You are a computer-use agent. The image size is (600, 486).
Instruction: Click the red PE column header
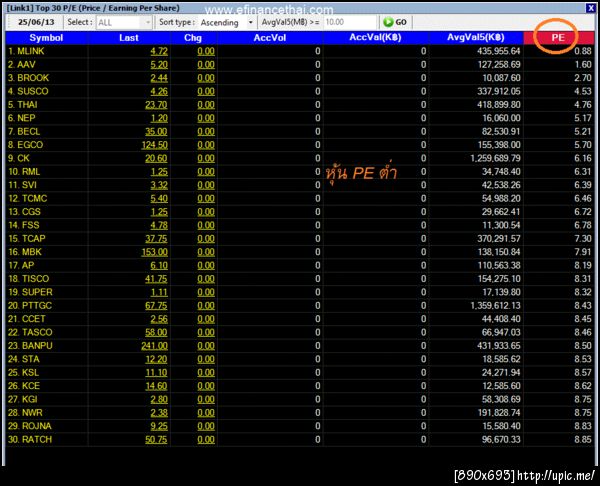558,38
